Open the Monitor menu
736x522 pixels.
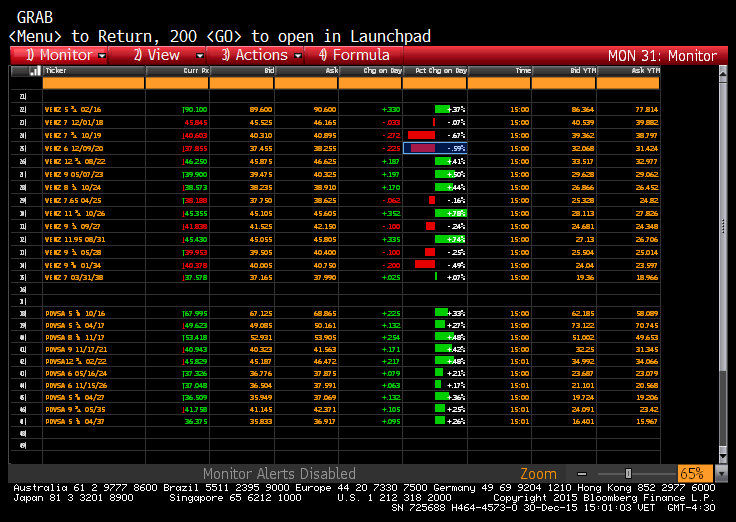[59, 55]
